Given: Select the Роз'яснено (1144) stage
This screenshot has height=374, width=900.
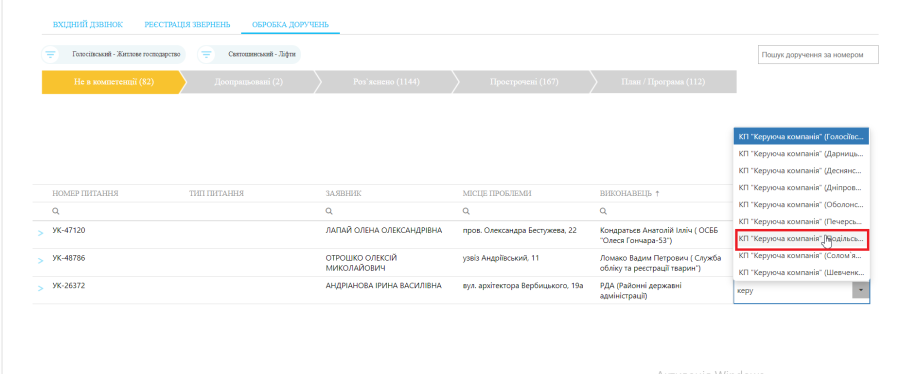Looking at the screenshot, I should (x=386, y=82).
